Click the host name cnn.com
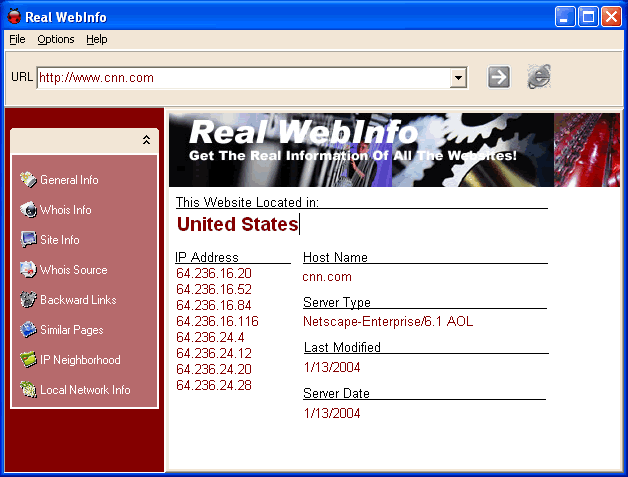This screenshot has height=477, width=628. pos(327,277)
